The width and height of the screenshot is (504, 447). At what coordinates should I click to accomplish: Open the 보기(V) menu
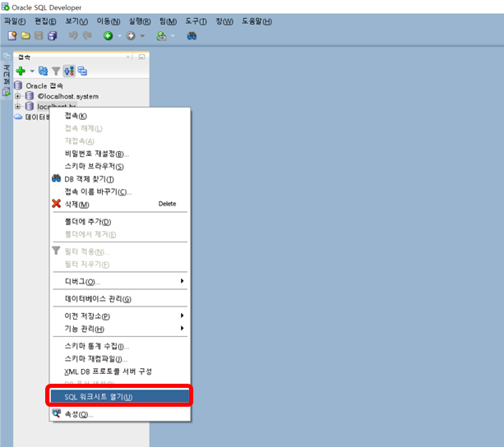pyautogui.click(x=76, y=21)
